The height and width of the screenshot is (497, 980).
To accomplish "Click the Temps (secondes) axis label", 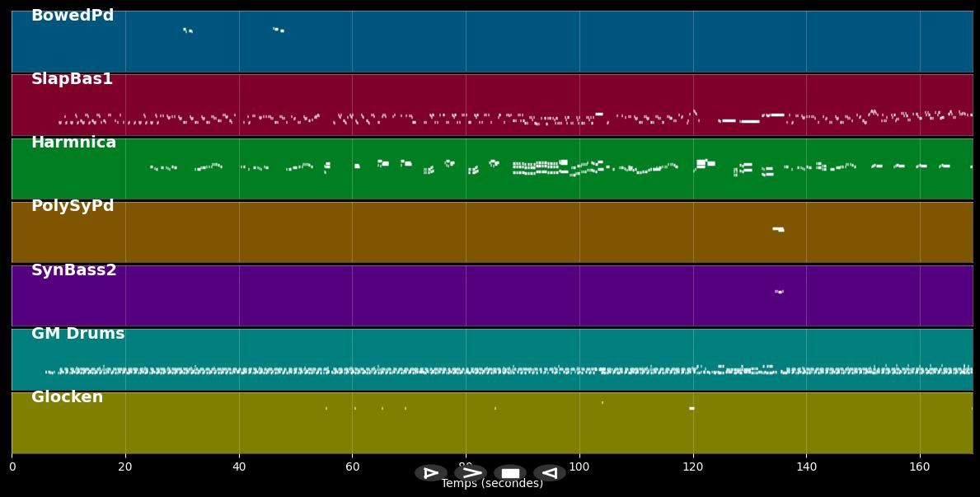I will (492, 484).
